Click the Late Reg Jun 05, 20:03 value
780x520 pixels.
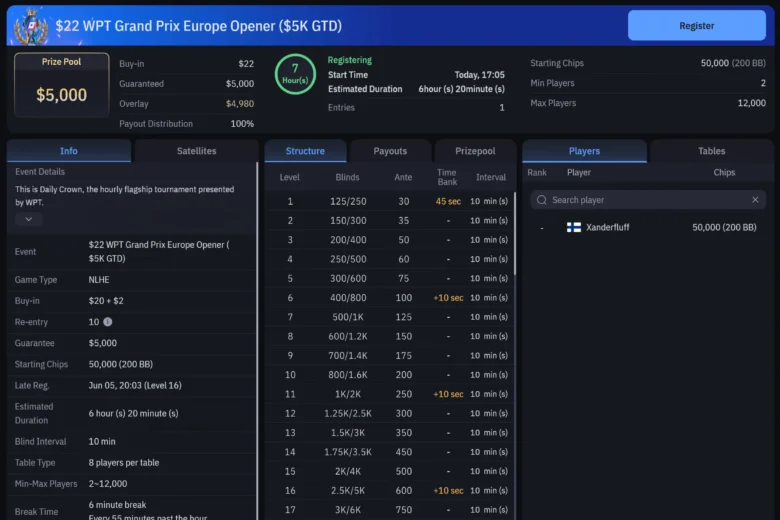[x=135, y=385]
